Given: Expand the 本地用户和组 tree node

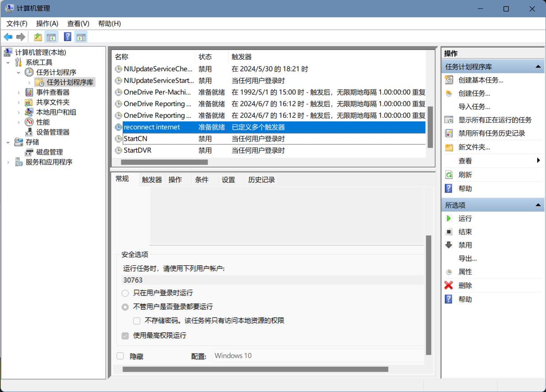Looking at the screenshot, I should coord(19,112).
